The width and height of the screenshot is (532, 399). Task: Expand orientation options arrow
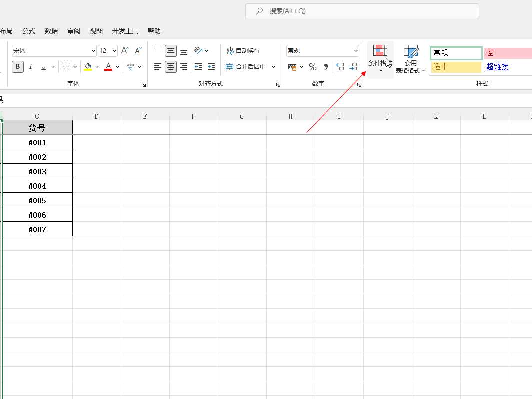click(x=206, y=51)
